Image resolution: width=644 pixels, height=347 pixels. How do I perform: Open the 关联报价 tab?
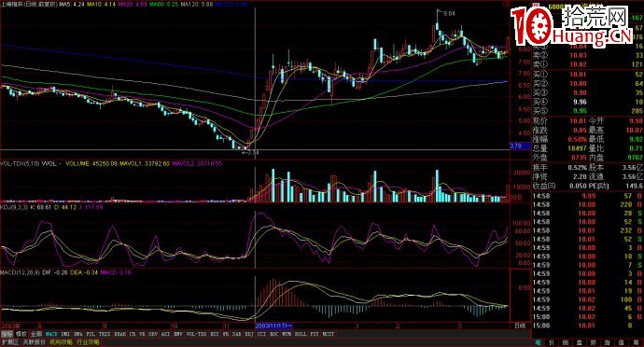tap(35, 342)
